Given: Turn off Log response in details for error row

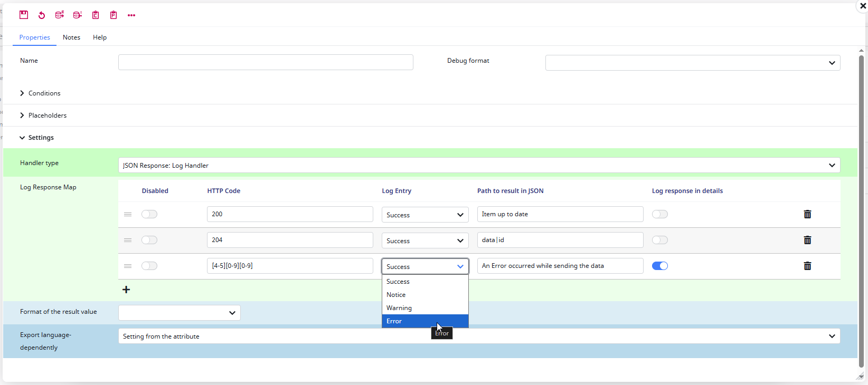Looking at the screenshot, I should point(660,266).
